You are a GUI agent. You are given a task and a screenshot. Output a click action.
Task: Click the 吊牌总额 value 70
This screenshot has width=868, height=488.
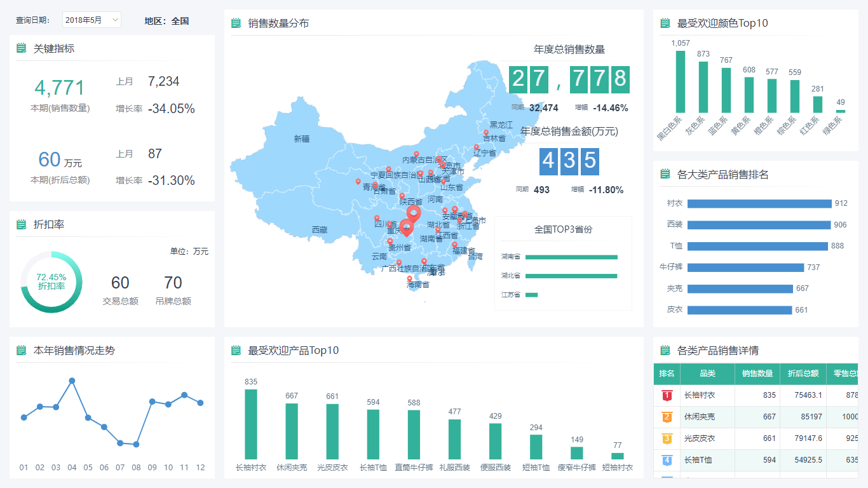[173, 283]
